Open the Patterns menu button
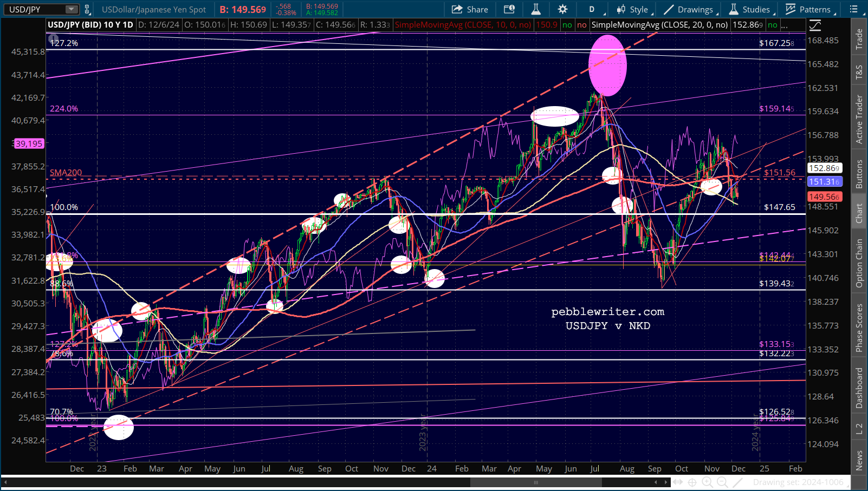 (811, 9)
